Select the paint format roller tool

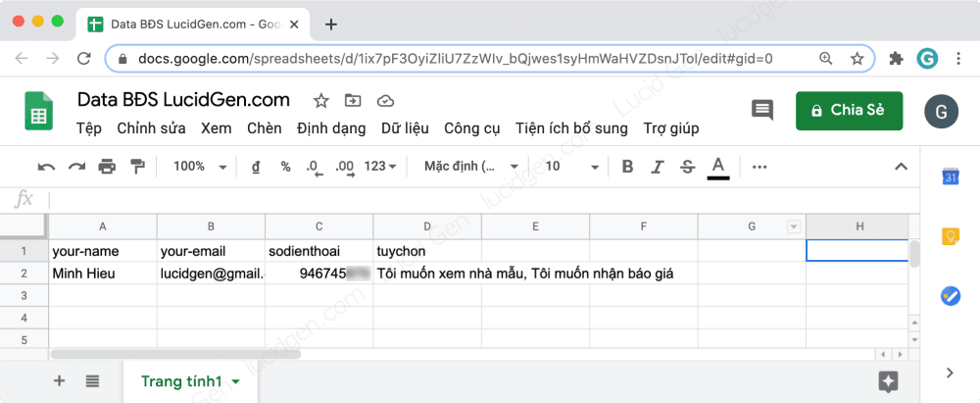[137, 167]
